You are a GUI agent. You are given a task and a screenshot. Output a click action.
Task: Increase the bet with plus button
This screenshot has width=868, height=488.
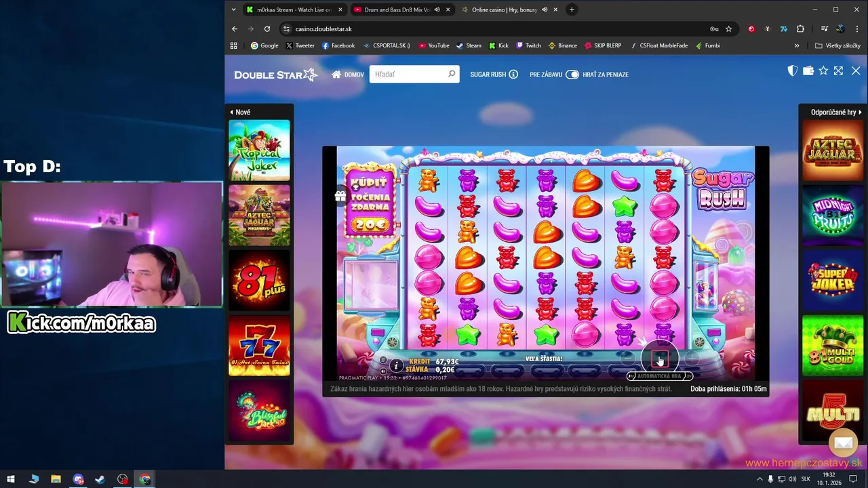point(692,357)
